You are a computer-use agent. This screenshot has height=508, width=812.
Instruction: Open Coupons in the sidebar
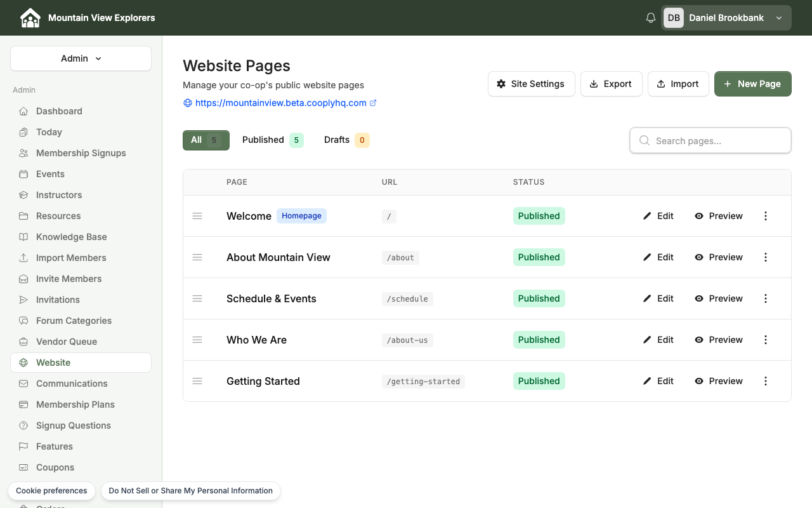point(81,467)
